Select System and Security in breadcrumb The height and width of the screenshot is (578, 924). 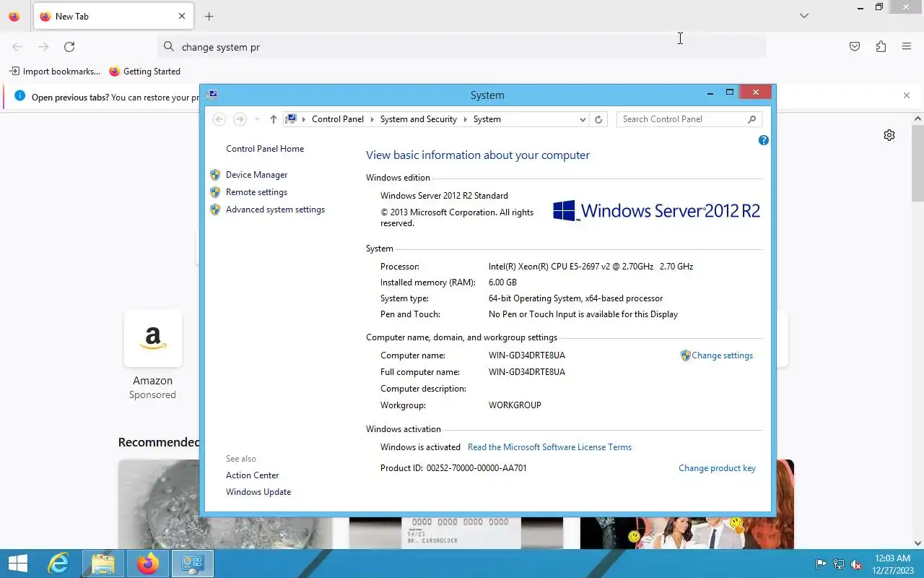pos(418,119)
